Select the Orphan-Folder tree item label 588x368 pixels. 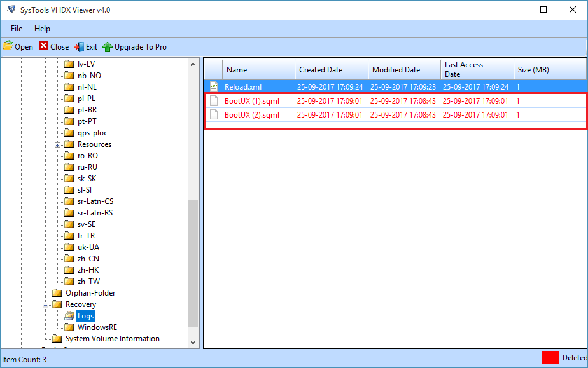(x=90, y=293)
